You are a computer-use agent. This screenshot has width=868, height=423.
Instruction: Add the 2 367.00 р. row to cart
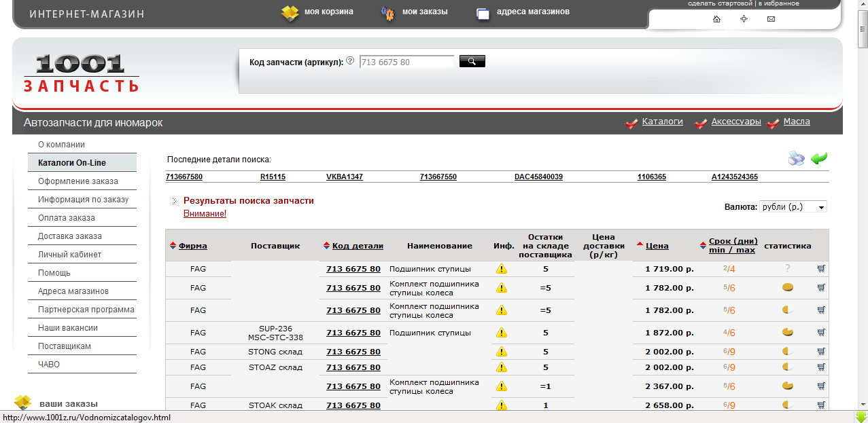click(821, 386)
